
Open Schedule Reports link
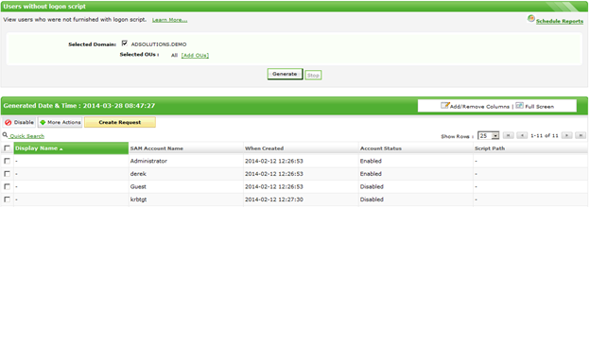(x=559, y=21)
